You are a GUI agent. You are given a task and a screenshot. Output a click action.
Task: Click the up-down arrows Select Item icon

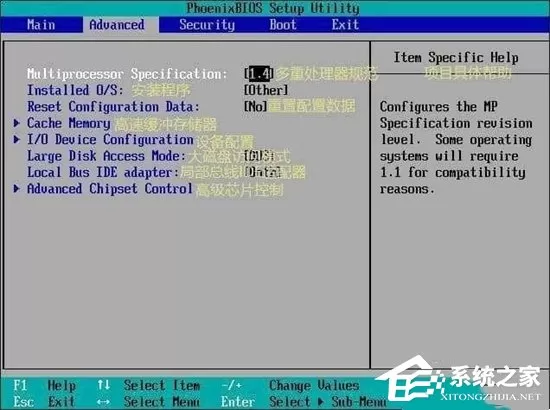pos(103,385)
